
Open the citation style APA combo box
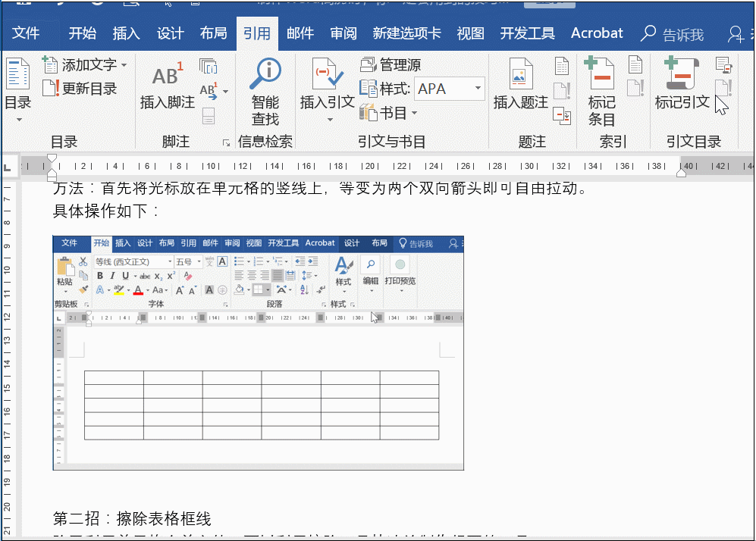[x=450, y=89]
